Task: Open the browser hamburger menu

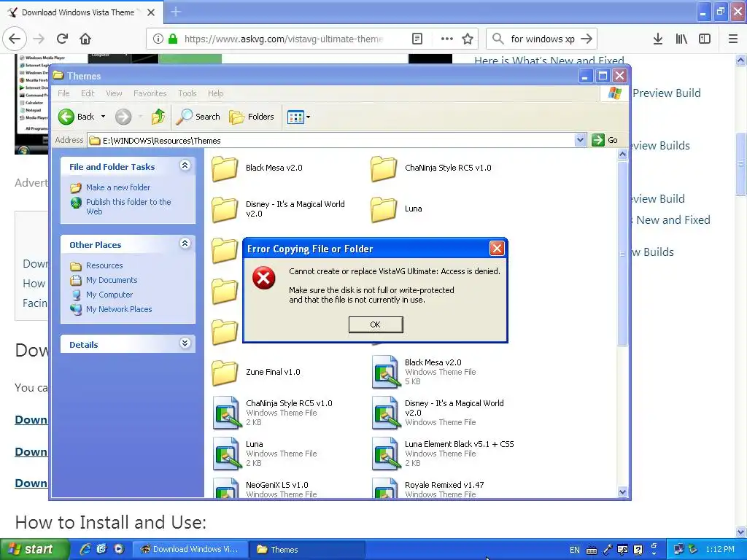Action: (733, 39)
